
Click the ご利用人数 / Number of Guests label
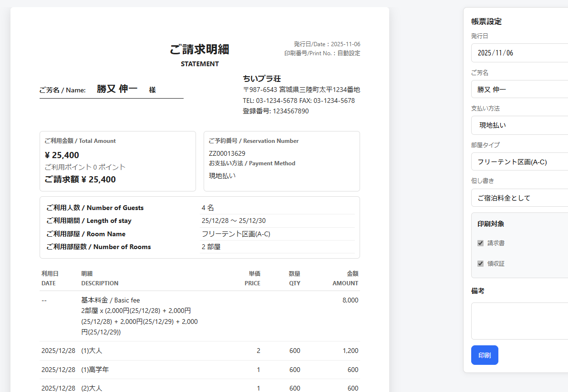click(95, 208)
